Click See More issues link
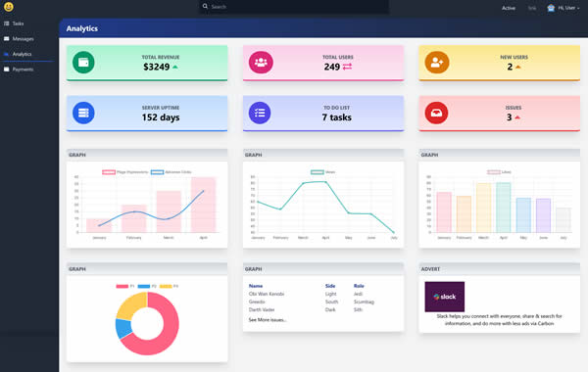The height and width of the screenshot is (372, 588). point(268,319)
